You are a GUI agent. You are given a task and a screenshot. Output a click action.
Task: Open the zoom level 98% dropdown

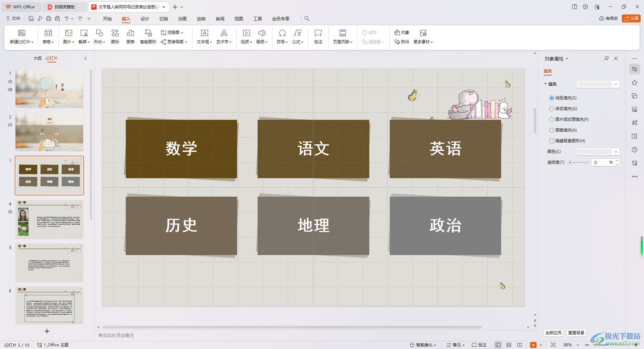tap(578, 345)
